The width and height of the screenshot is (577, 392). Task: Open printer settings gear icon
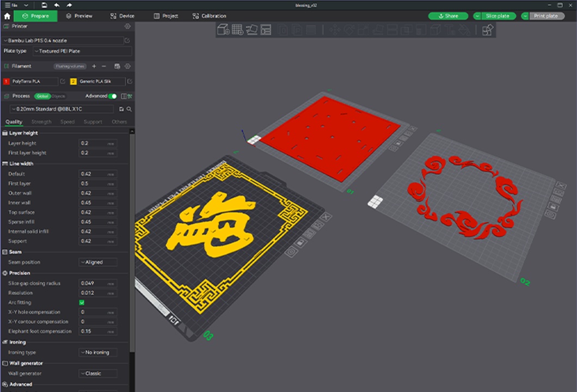click(127, 26)
